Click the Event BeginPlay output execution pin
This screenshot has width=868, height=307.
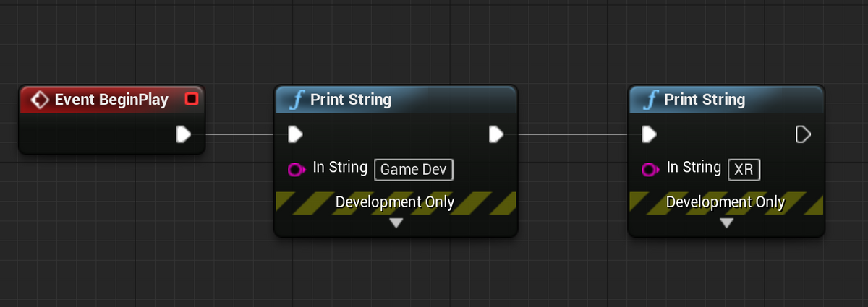[184, 134]
